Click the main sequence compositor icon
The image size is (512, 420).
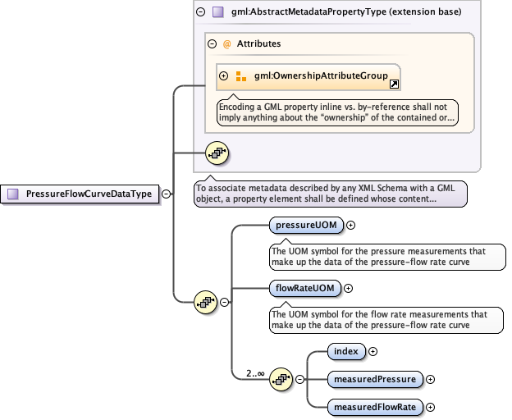click(205, 302)
